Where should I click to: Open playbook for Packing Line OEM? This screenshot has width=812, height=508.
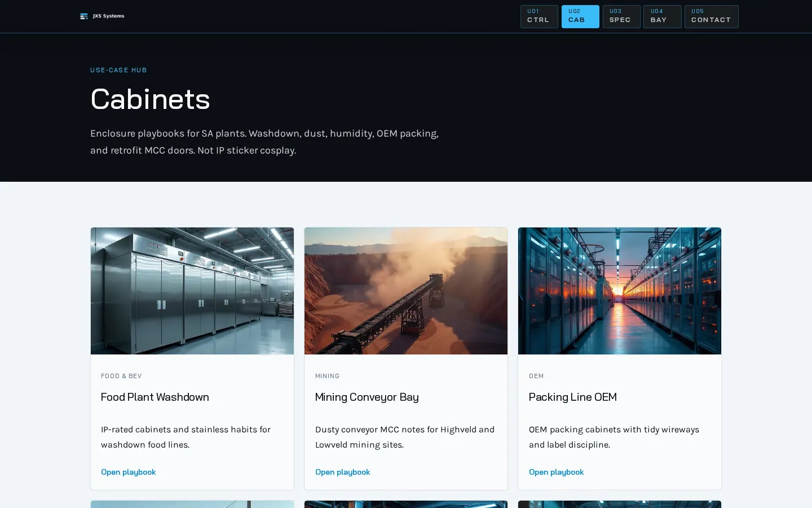(x=557, y=472)
